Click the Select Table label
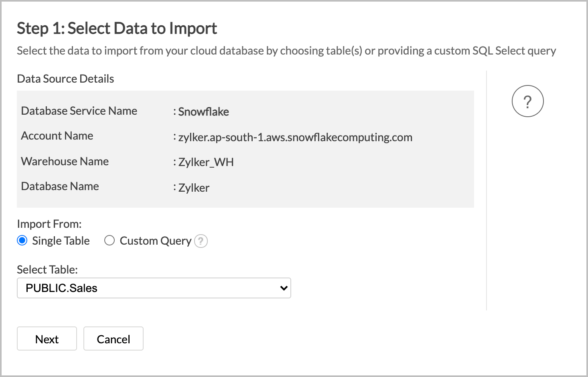This screenshot has width=588, height=377. [47, 270]
